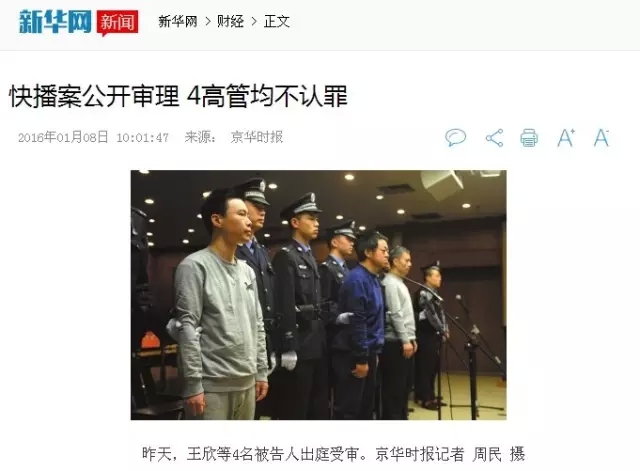Select the 正文 breadcrumb item

[x=277, y=21]
